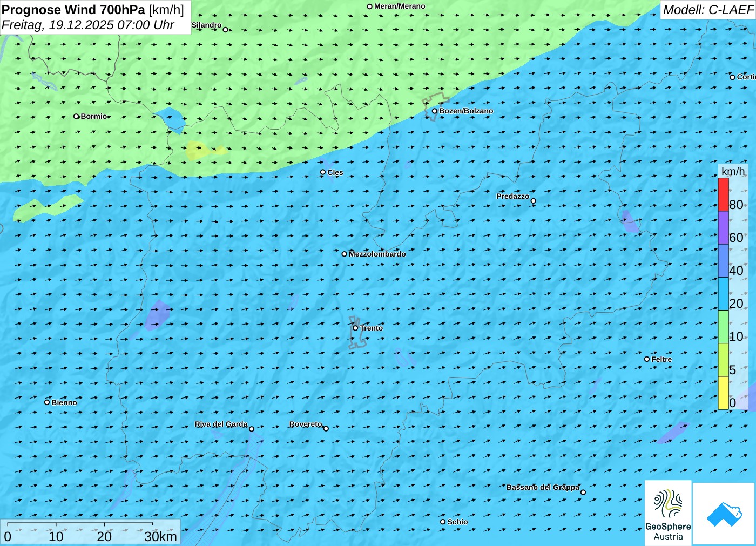Click the '30km' scale bar label

[x=160, y=536]
